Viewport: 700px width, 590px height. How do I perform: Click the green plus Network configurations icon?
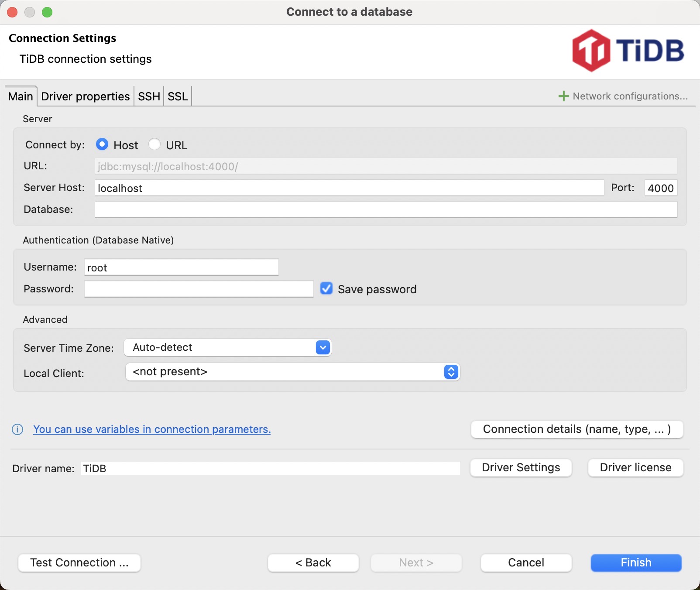(563, 96)
